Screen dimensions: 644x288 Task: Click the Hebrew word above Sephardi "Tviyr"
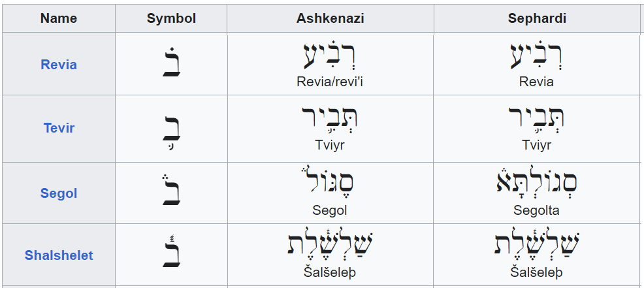[x=536, y=120]
